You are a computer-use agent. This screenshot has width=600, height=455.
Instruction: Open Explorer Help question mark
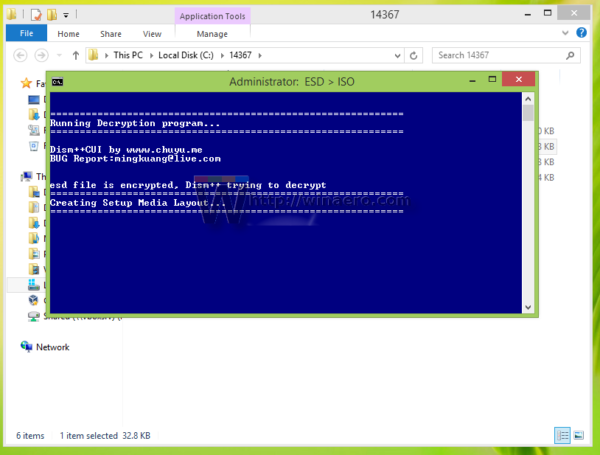581,33
